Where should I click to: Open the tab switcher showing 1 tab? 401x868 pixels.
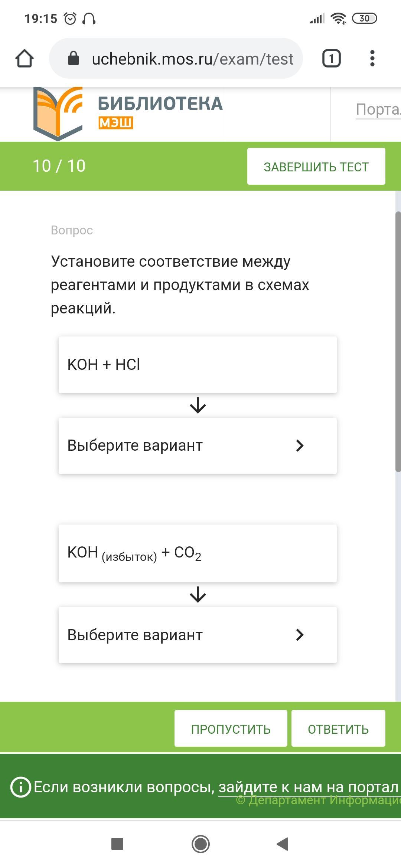coord(331,59)
